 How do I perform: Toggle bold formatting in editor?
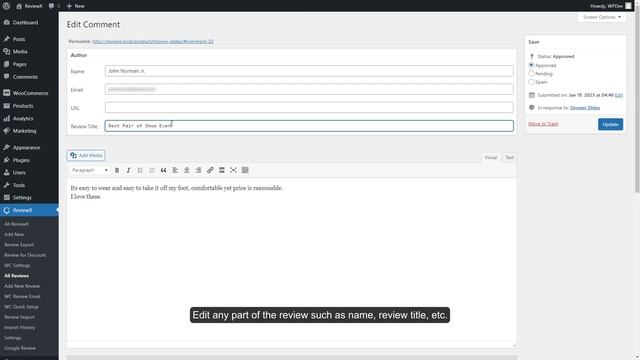(x=117, y=170)
